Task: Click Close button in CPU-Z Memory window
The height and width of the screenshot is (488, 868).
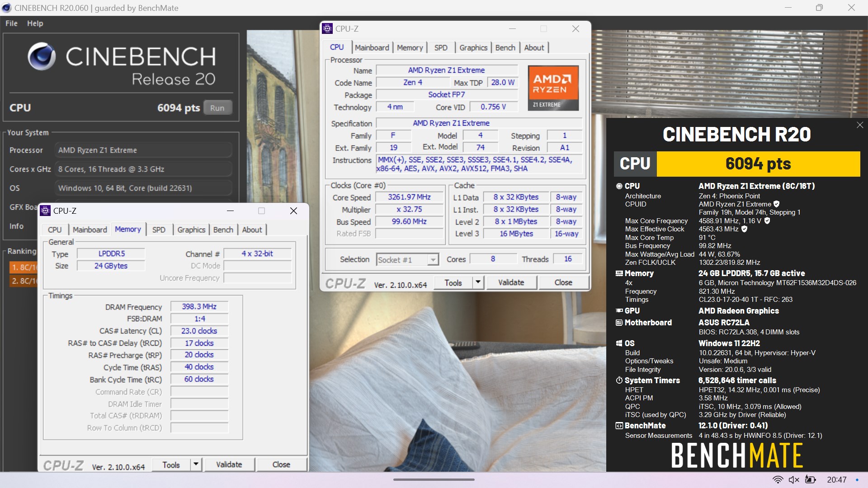Action: [x=281, y=465]
